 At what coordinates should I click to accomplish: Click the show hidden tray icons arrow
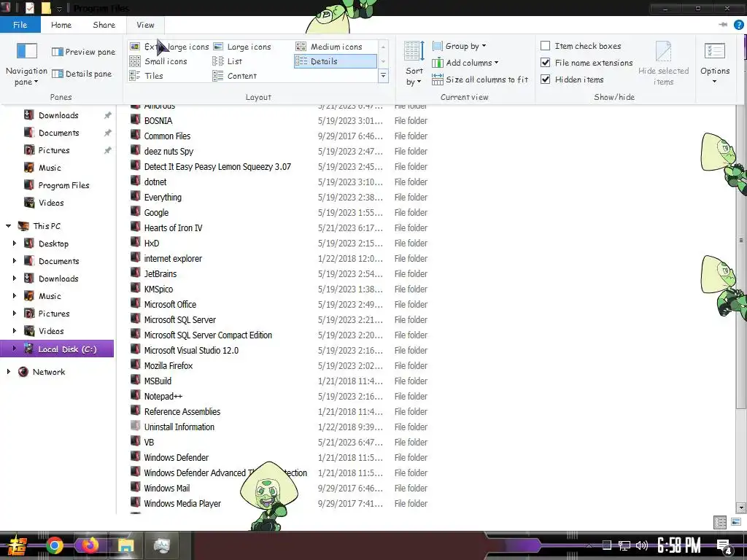(x=589, y=545)
